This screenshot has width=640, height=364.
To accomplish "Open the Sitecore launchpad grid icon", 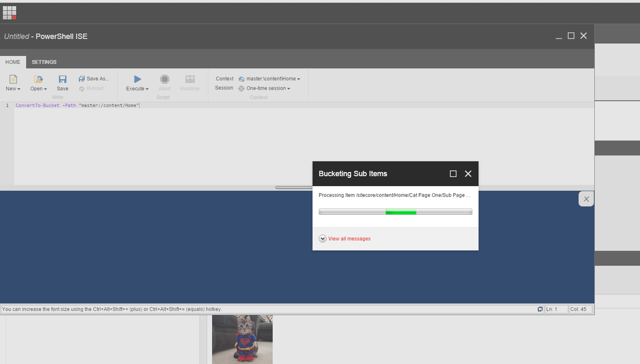I will tap(10, 13).
